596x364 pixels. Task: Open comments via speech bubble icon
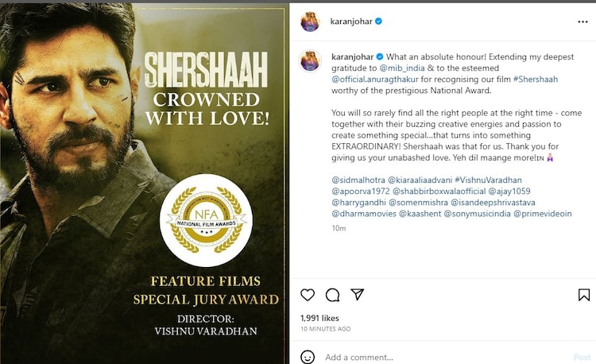(333, 295)
